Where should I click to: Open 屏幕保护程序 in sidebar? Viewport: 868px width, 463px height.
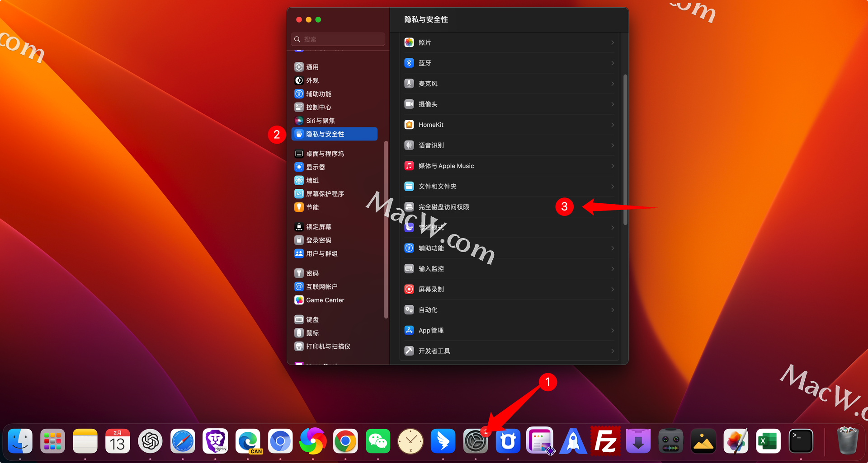[335, 194]
